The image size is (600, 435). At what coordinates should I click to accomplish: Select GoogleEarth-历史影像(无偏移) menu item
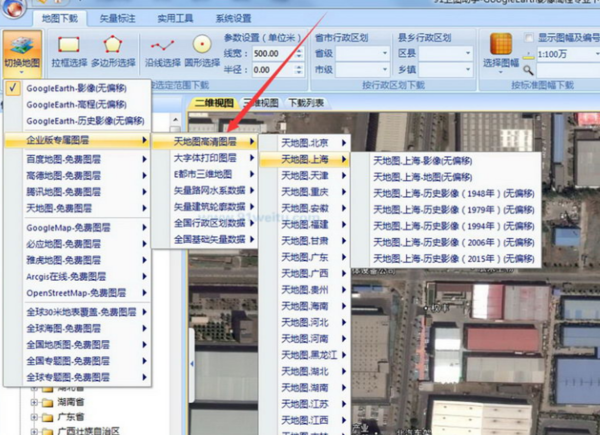click(x=78, y=121)
